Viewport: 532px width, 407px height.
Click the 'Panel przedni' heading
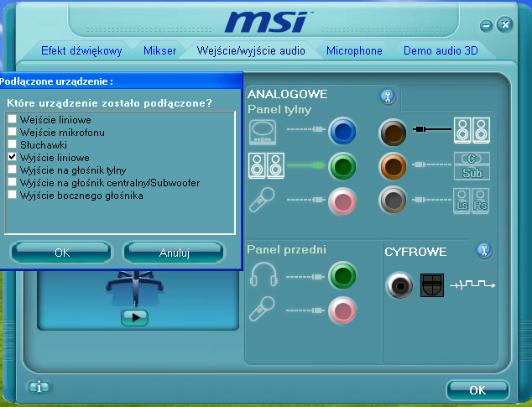[x=286, y=249]
